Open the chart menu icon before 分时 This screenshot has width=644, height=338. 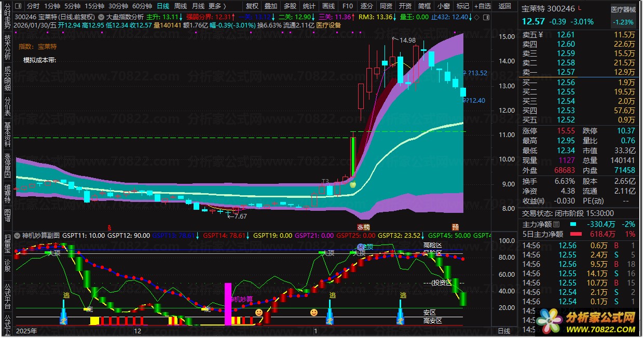(19, 6)
